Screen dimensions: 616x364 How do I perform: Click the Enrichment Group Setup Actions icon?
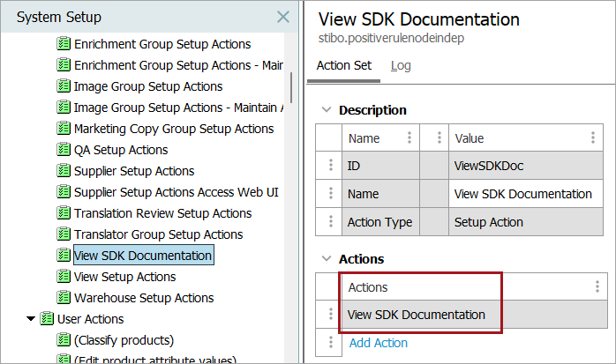coord(64,44)
